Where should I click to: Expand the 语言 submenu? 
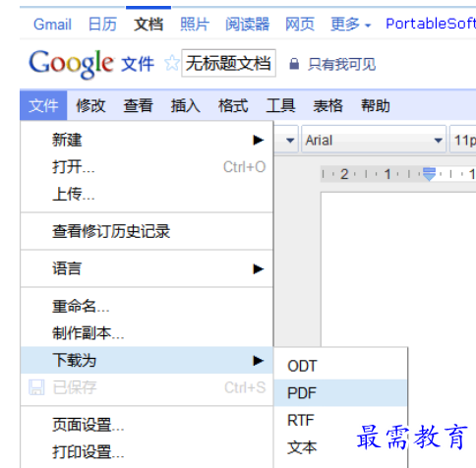coord(147,268)
